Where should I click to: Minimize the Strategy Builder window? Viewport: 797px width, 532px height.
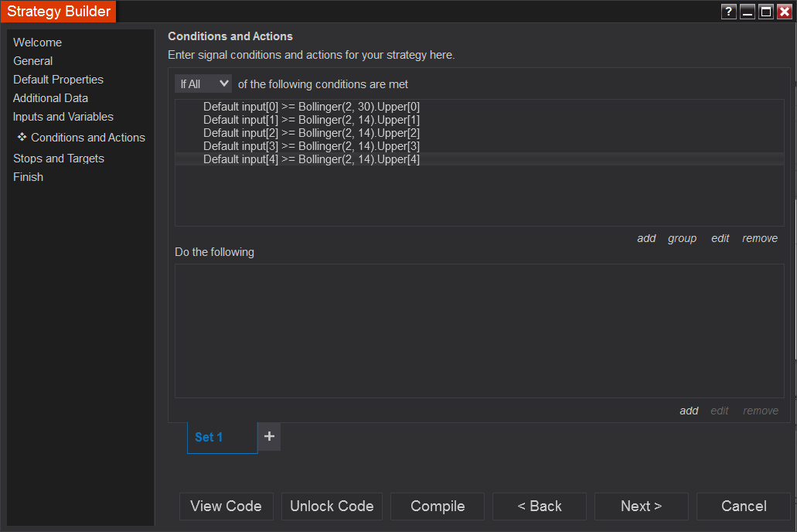pos(748,12)
